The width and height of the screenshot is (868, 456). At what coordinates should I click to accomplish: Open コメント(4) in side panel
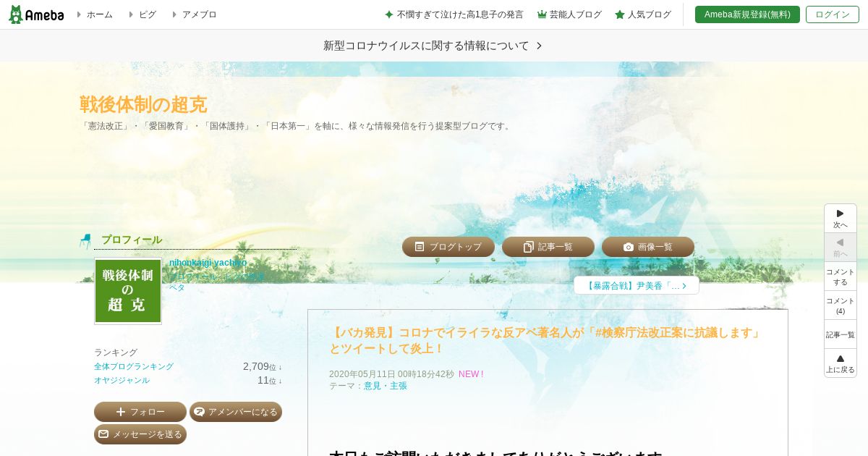841,305
